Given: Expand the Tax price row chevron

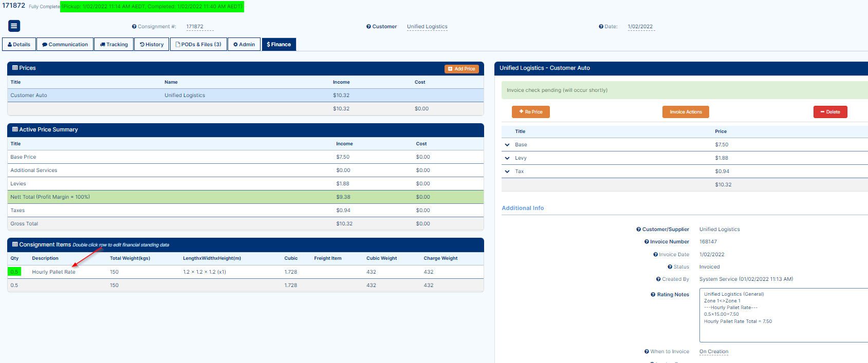Looking at the screenshot, I should coord(507,171).
